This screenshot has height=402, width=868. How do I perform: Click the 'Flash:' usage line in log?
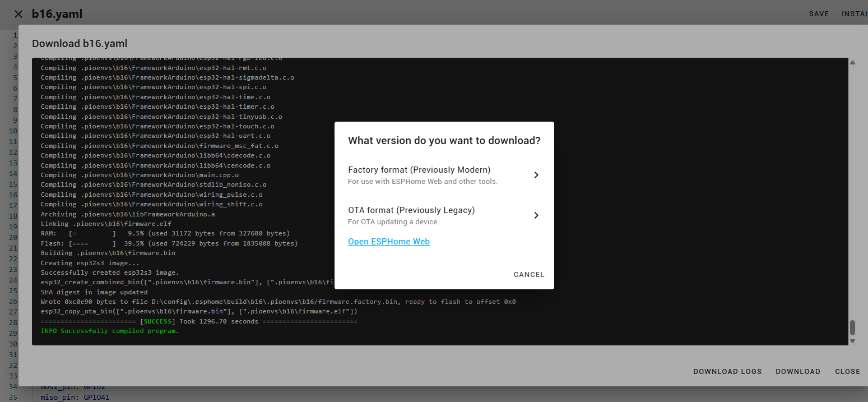(x=169, y=243)
